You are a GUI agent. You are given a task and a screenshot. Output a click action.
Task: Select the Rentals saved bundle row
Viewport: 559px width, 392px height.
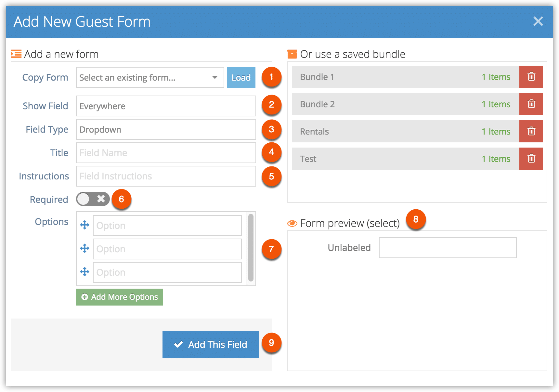tap(405, 131)
